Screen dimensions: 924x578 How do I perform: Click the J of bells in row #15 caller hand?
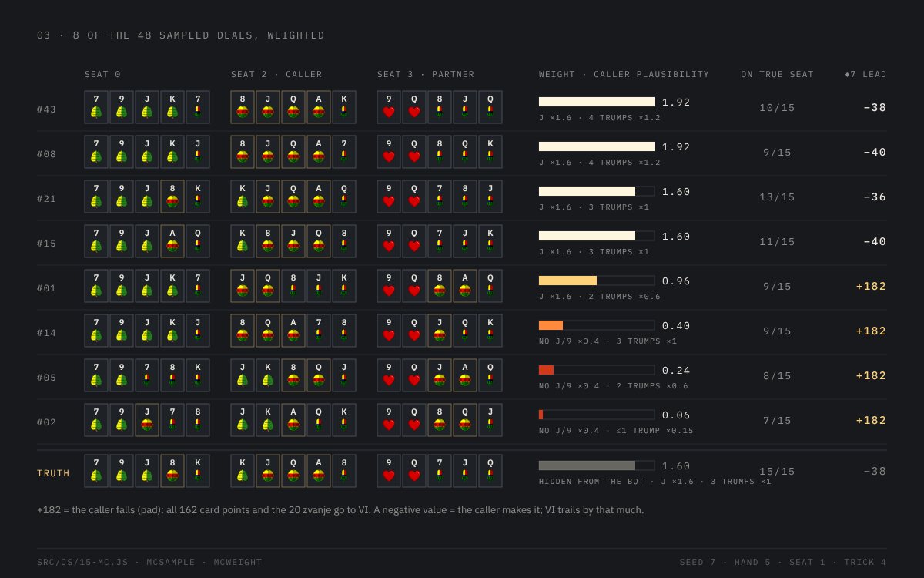(x=293, y=241)
